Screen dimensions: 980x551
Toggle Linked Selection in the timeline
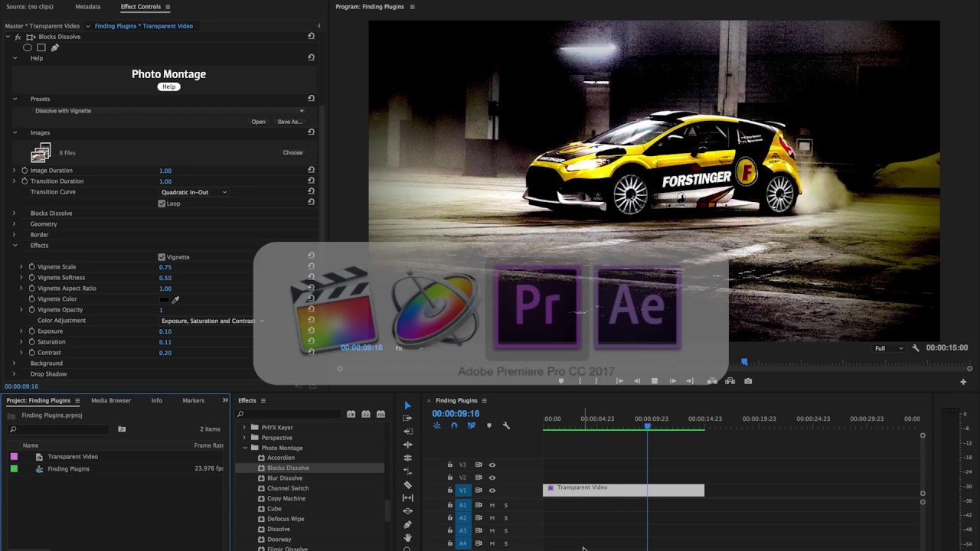coord(471,425)
